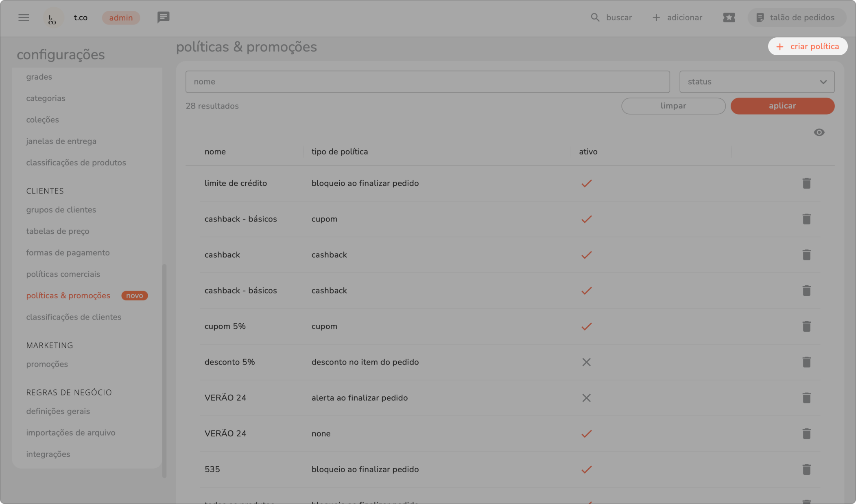Toggle active status of desconto 5%
Image resolution: width=856 pixels, height=504 pixels.
coord(586,362)
